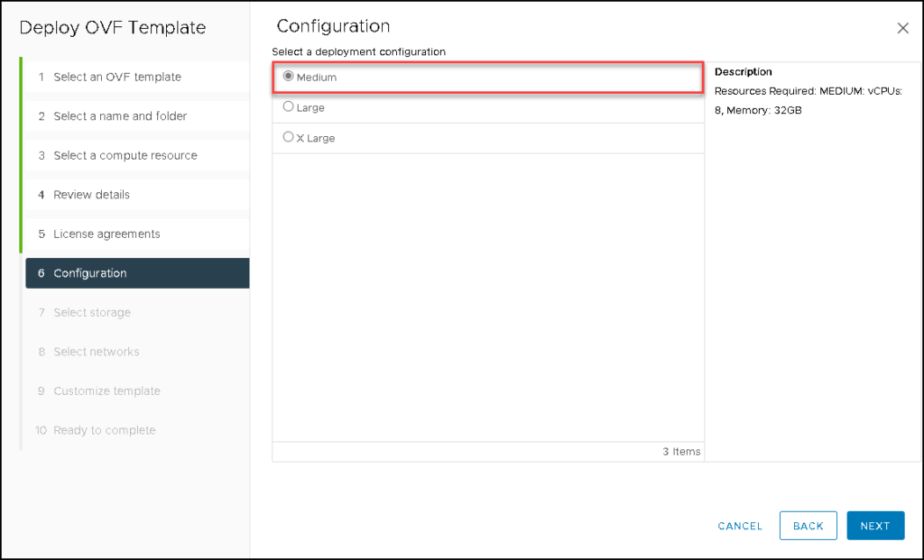Click the BACK button
Image resolution: width=924 pixels, height=560 pixels.
tap(808, 526)
